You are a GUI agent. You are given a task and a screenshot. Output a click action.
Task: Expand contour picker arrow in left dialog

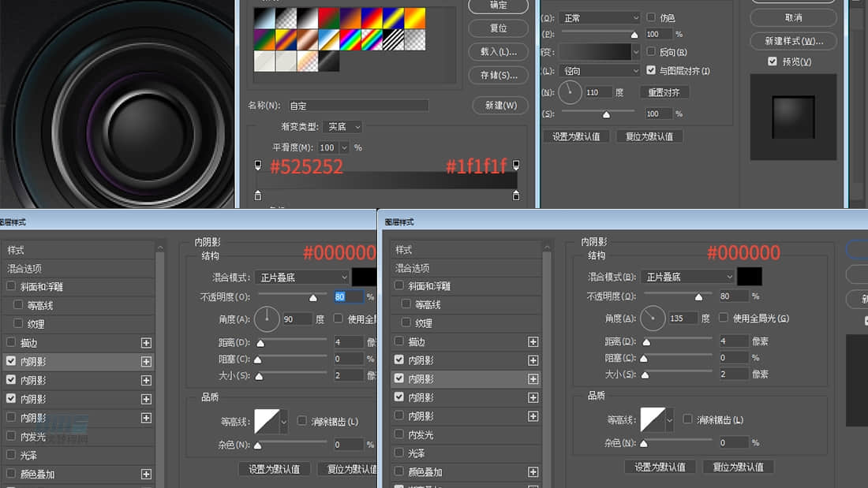coord(283,422)
